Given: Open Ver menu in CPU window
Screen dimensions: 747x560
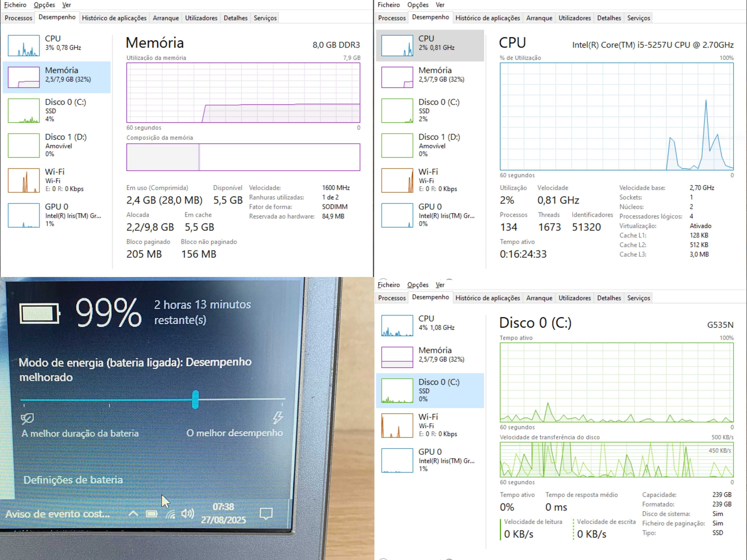Looking at the screenshot, I should (440, 5).
